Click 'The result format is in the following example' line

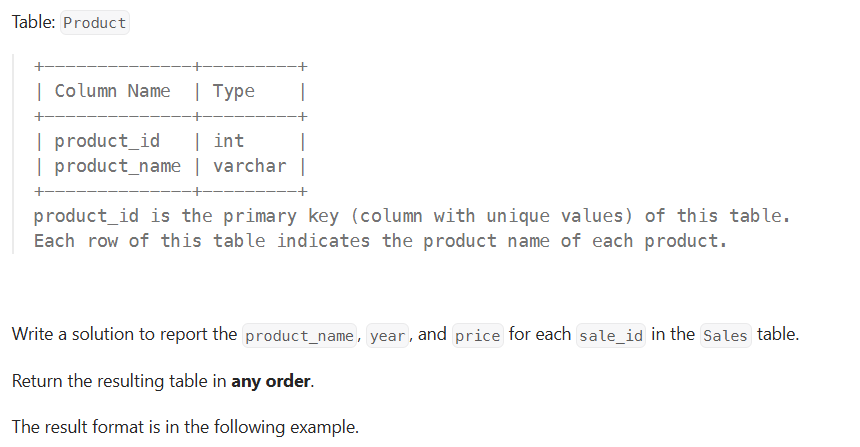pyautogui.click(x=185, y=427)
